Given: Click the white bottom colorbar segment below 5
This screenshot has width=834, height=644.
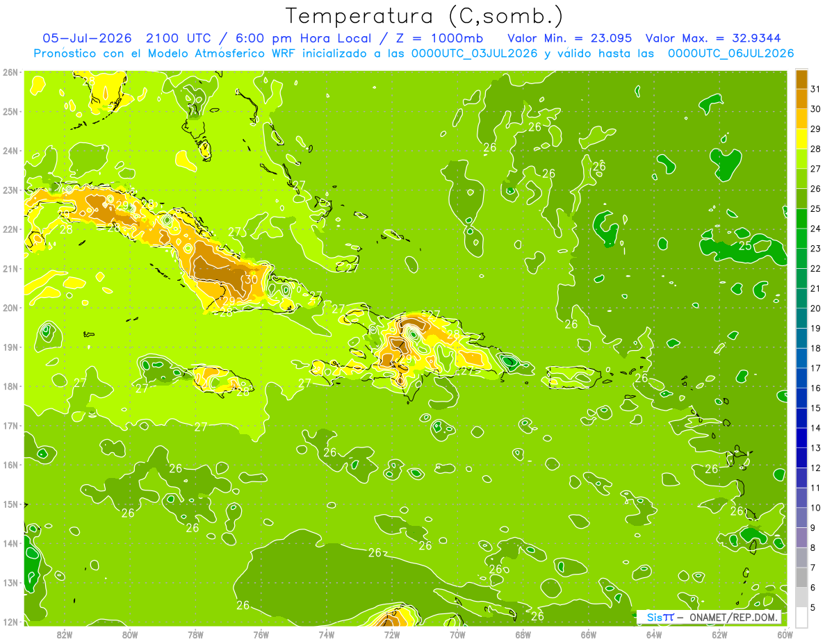Looking at the screenshot, I should coord(801,618).
